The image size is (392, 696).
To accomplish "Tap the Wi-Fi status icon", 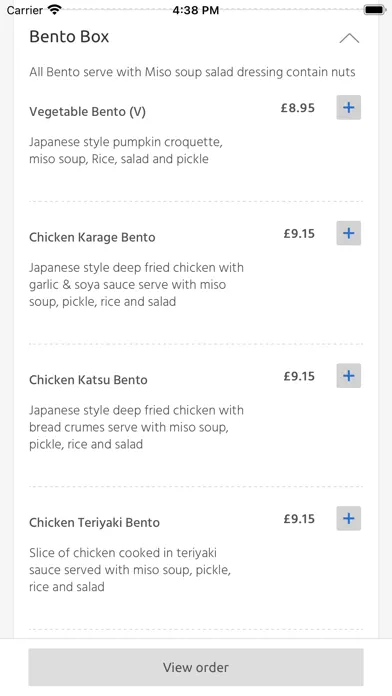I will (x=55, y=10).
